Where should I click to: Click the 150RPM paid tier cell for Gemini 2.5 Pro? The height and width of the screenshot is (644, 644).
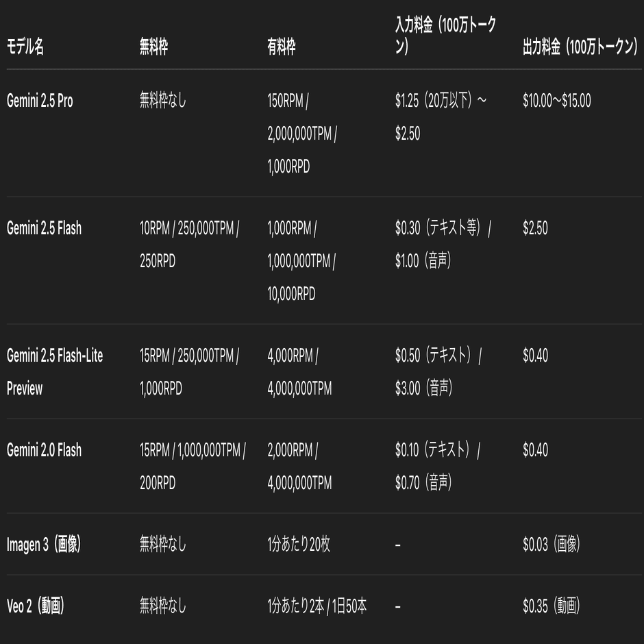tap(301, 134)
